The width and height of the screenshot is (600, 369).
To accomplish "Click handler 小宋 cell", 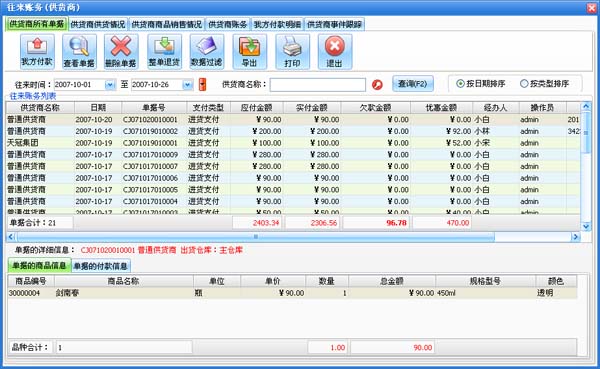I will (x=496, y=143).
